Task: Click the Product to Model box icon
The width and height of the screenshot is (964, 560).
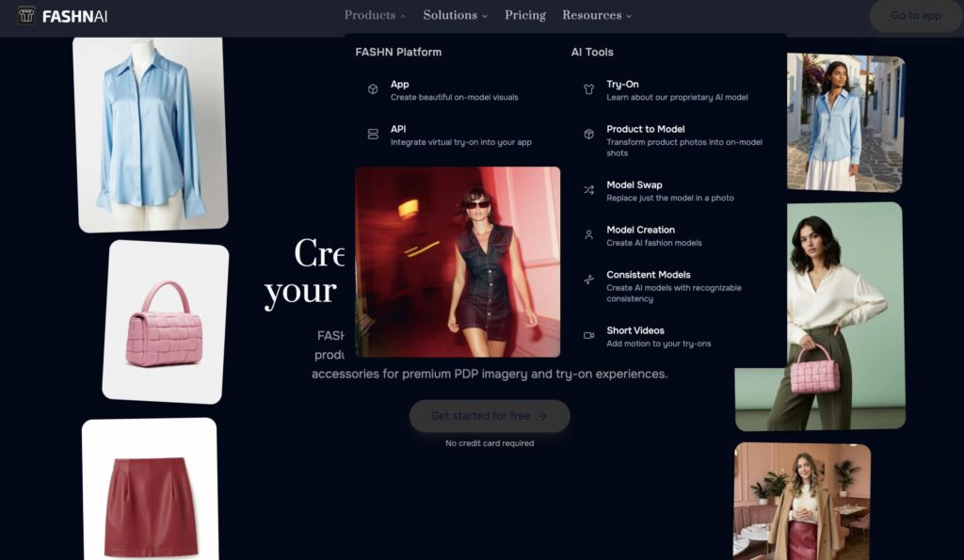Action: (588, 134)
